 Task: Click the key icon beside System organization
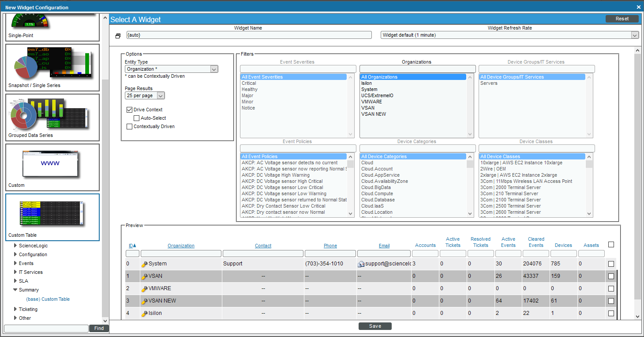[x=144, y=263]
